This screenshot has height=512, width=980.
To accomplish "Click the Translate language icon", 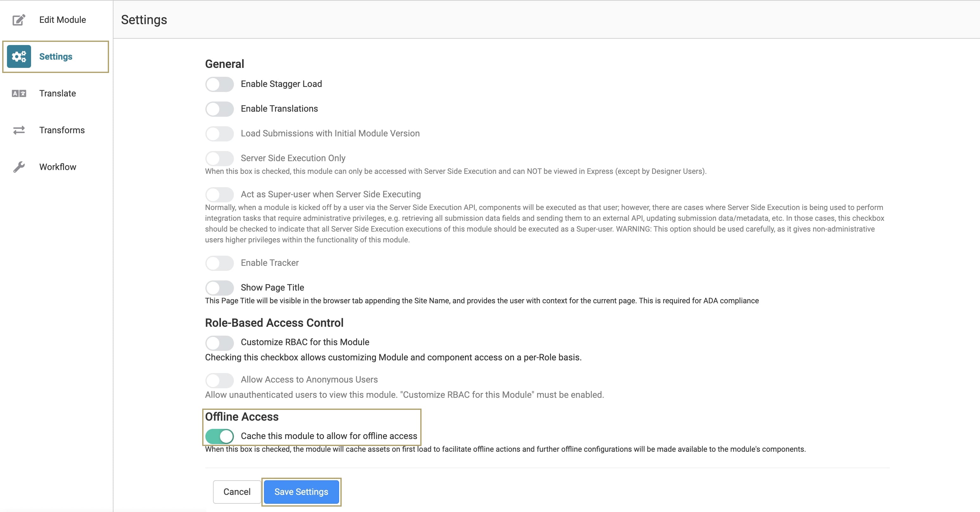I will coord(19,93).
